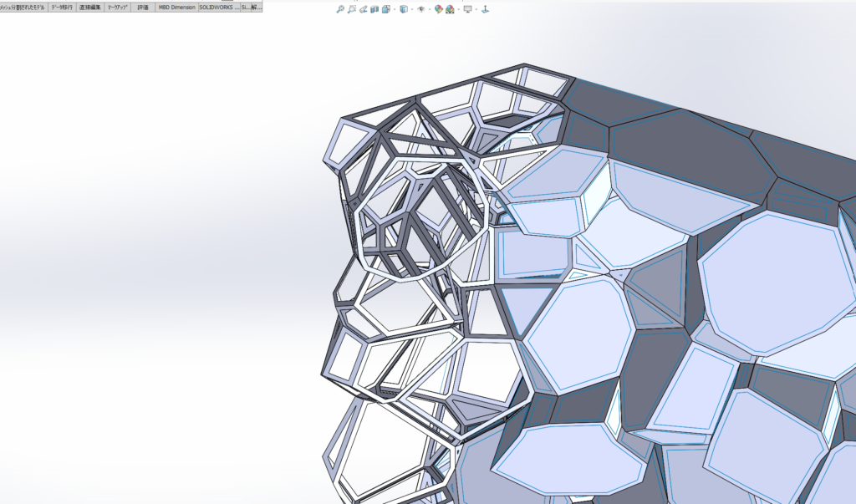The image size is (856, 504).
Task: Open the 直接編集 tab
Action: [90, 6]
